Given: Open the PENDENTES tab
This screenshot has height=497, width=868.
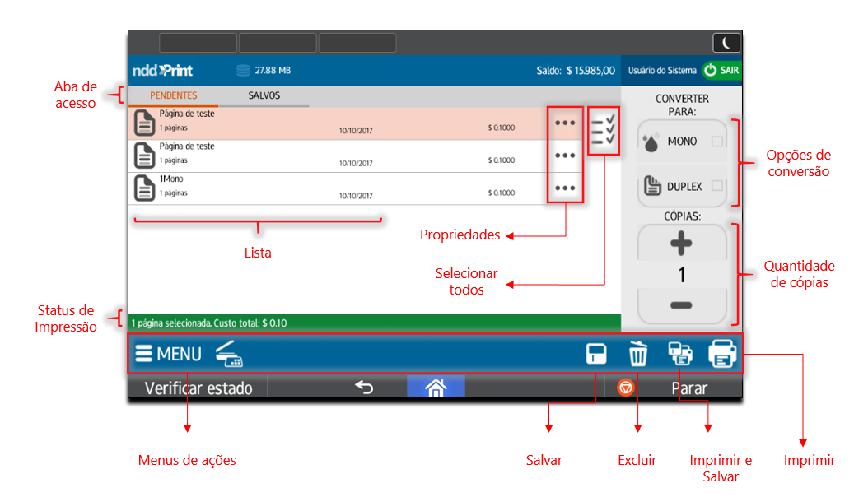Looking at the screenshot, I should (x=173, y=95).
